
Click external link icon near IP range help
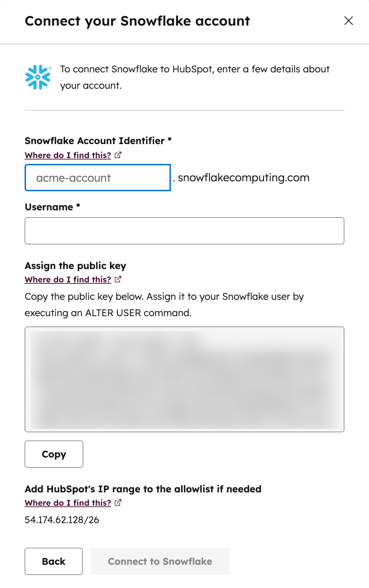[118, 503]
